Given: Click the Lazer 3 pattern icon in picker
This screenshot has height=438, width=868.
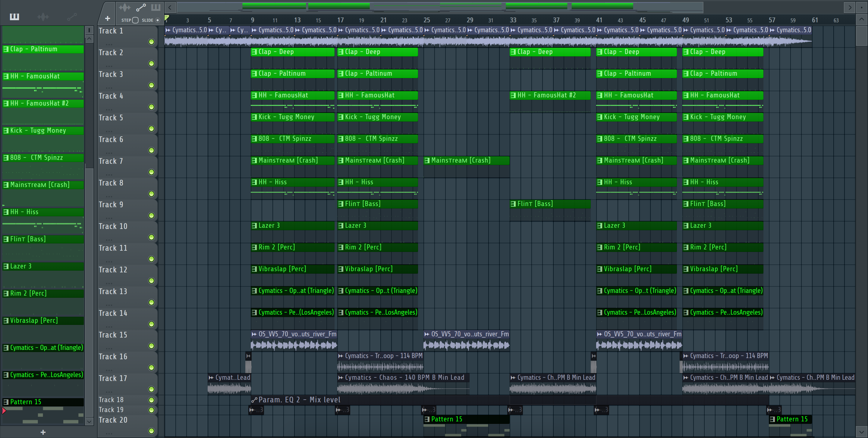Looking at the screenshot, I should click(x=6, y=266).
